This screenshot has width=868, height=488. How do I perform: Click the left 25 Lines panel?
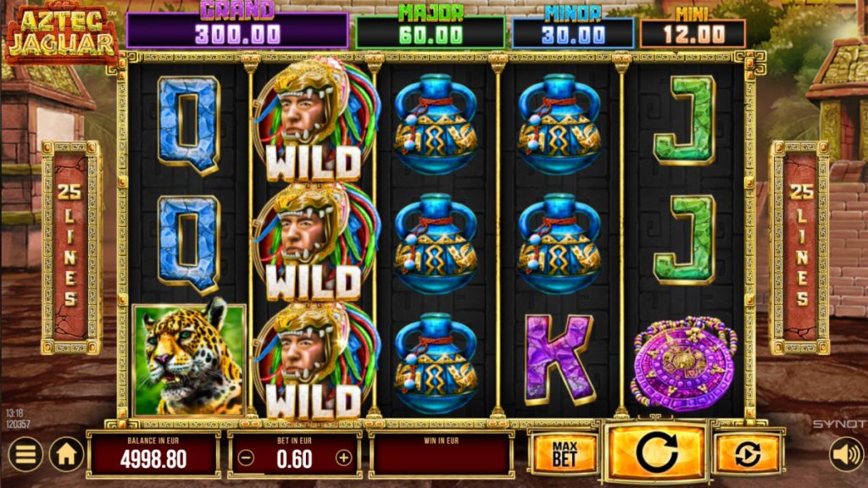(70, 247)
